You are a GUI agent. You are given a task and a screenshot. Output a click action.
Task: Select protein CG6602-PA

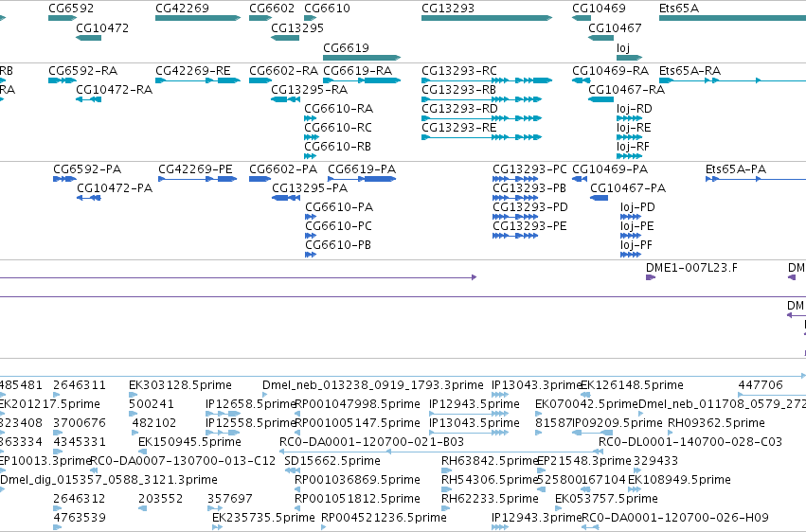pos(283,169)
